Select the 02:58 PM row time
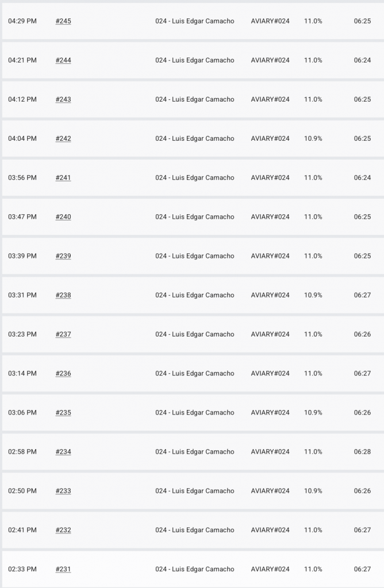The width and height of the screenshot is (384, 588). tap(22, 451)
